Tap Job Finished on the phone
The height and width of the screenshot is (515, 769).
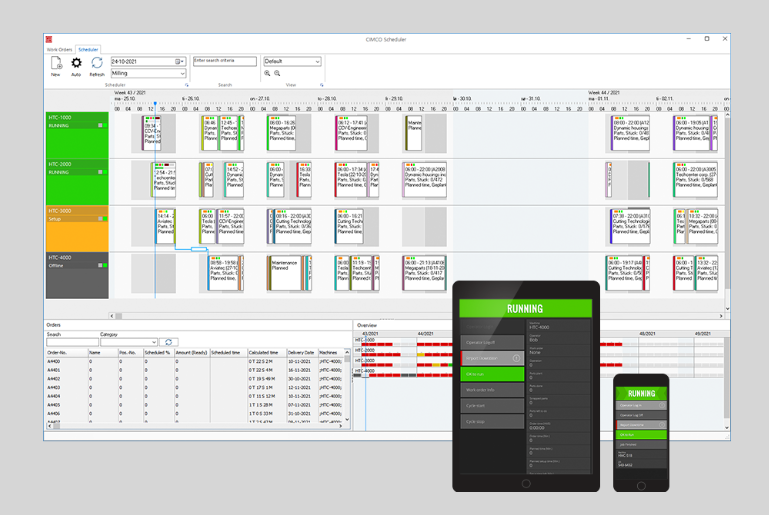(x=641, y=444)
